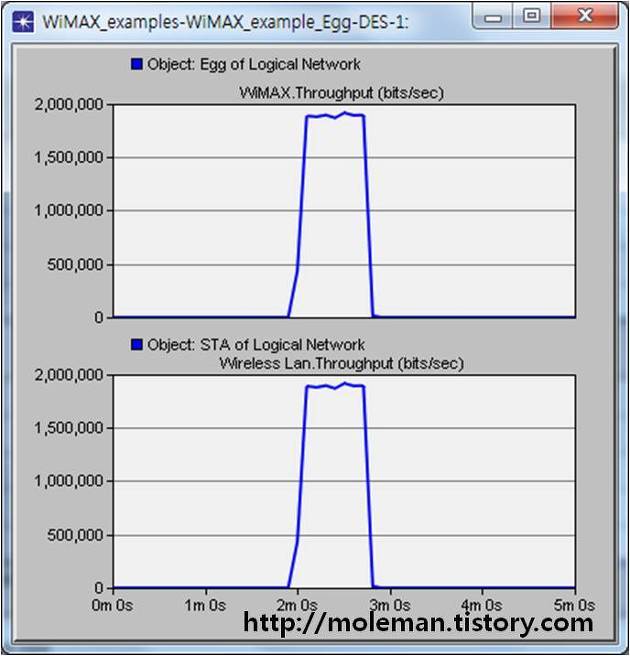Click the 4m 0s time axis label
The height and width of the screenshot is (656, 630).
(x=481, y=605)
